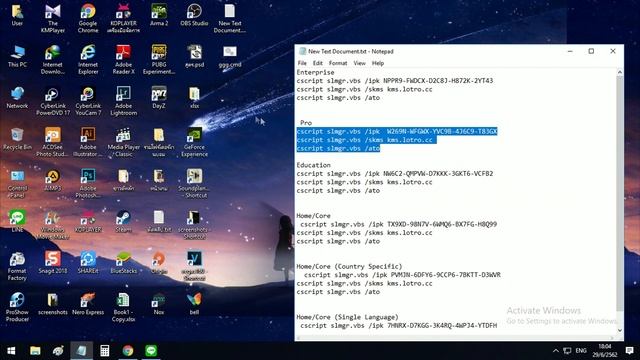This screenshot has width=640, height=360.
Task: Launch Google Chrome from the desktop
Action: (x=88, y=19)
